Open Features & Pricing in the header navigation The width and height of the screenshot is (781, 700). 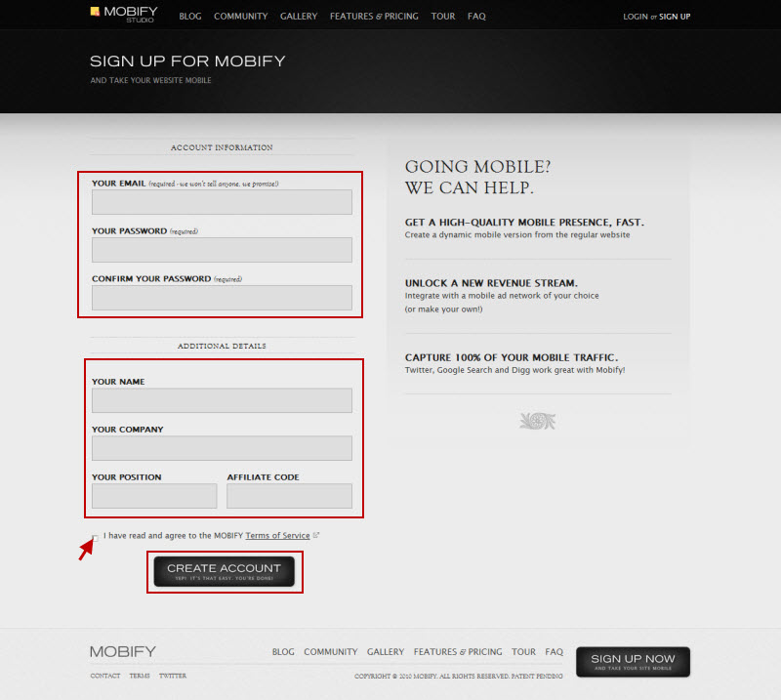click(374, 17)
